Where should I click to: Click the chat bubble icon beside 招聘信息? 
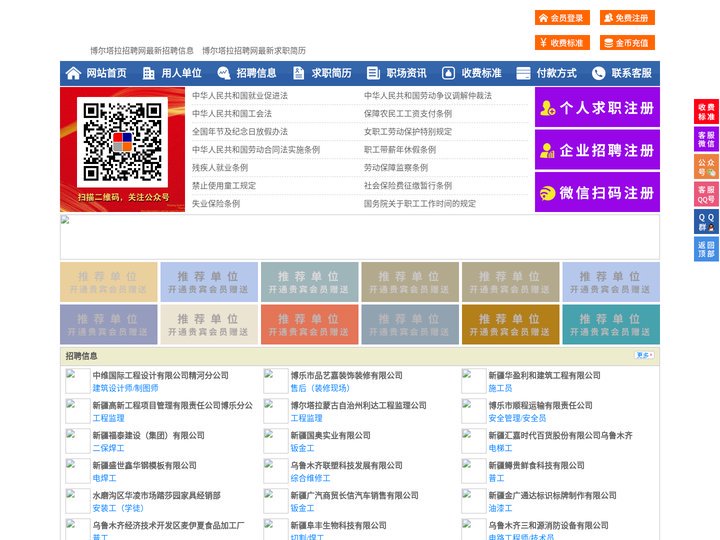coord(224,73)
